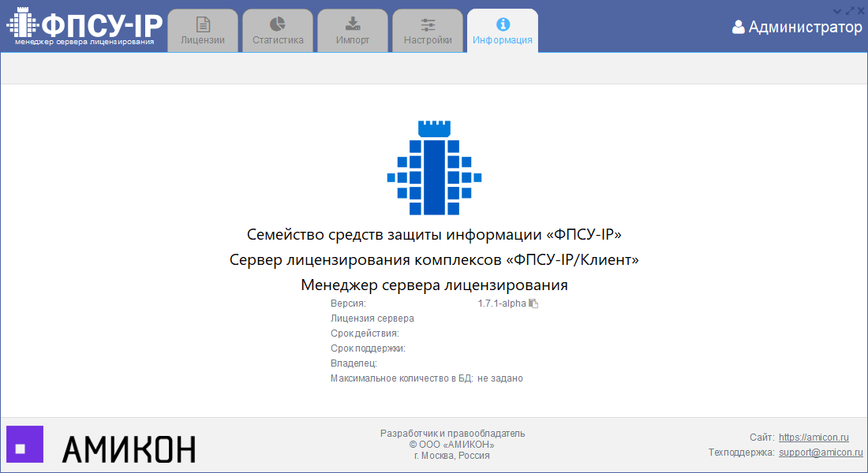Viewport: 868px width, 473px height.
Task: Click the «не задано» database limit value
Action: (x=500, y=378)
